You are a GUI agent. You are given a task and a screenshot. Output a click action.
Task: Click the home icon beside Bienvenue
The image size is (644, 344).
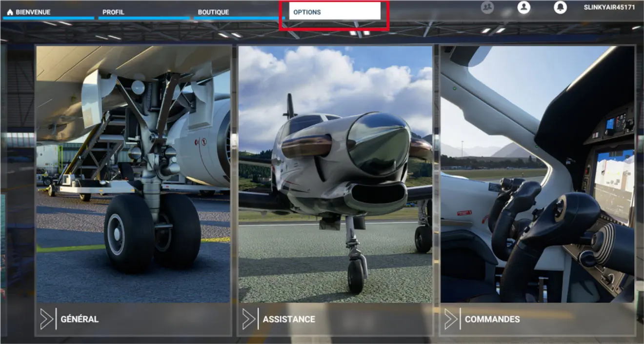click(x=10, y=12)
